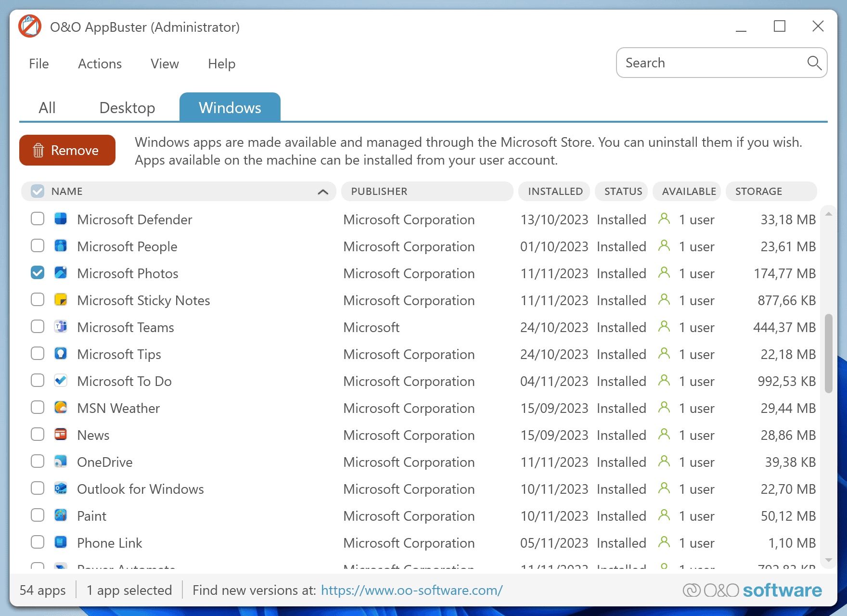Screen dimensions: 847x616
Task: Click the MSN Weather app icon
Action: tap(61, 408)
